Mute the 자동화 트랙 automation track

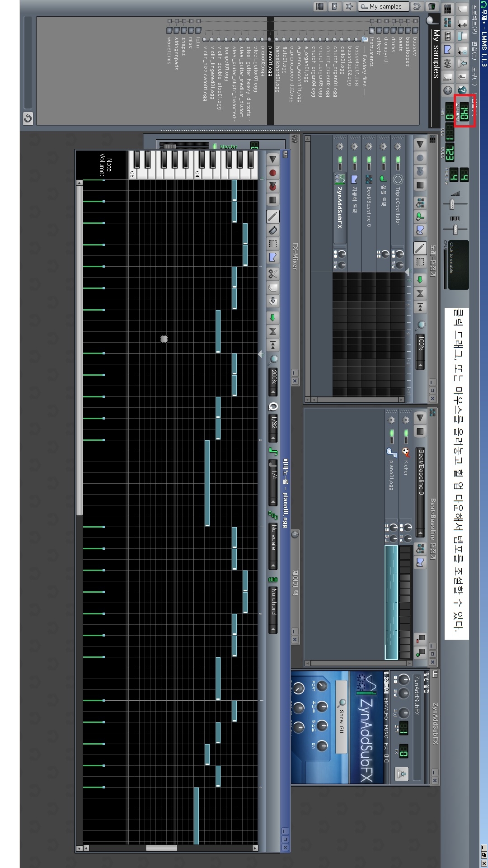click(x=355, y=160)
